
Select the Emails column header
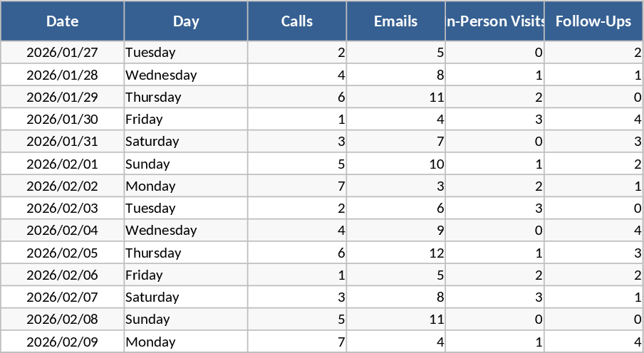point(396,21)
